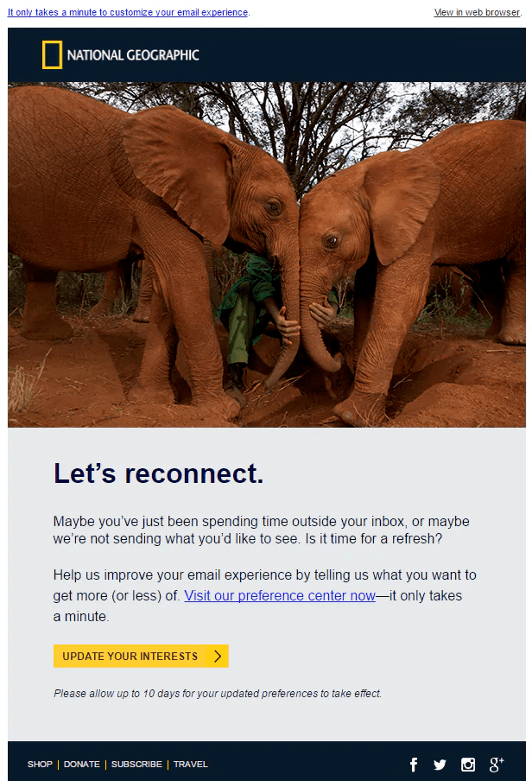Open the Google Plus icon
532x781 pixels.
(x=497, y=764)
